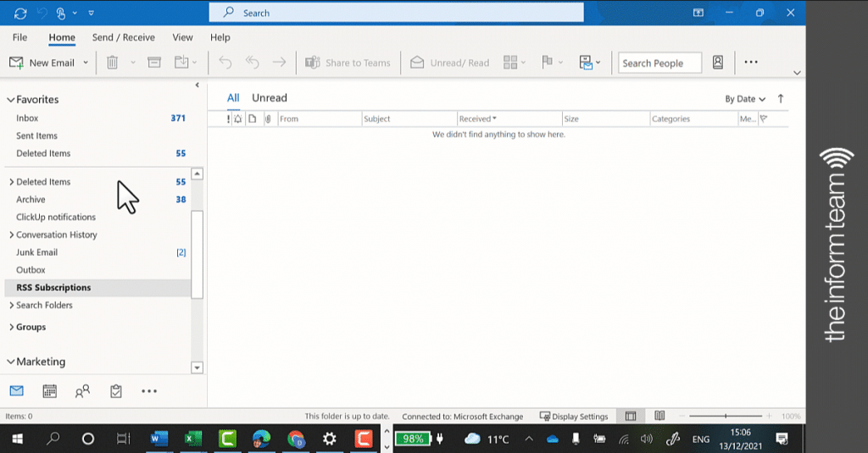Image resolution: width=868 pixels, height=453 pixels.
Task: Toggle sort order arrow next to By Date
Action: (781, 98)
